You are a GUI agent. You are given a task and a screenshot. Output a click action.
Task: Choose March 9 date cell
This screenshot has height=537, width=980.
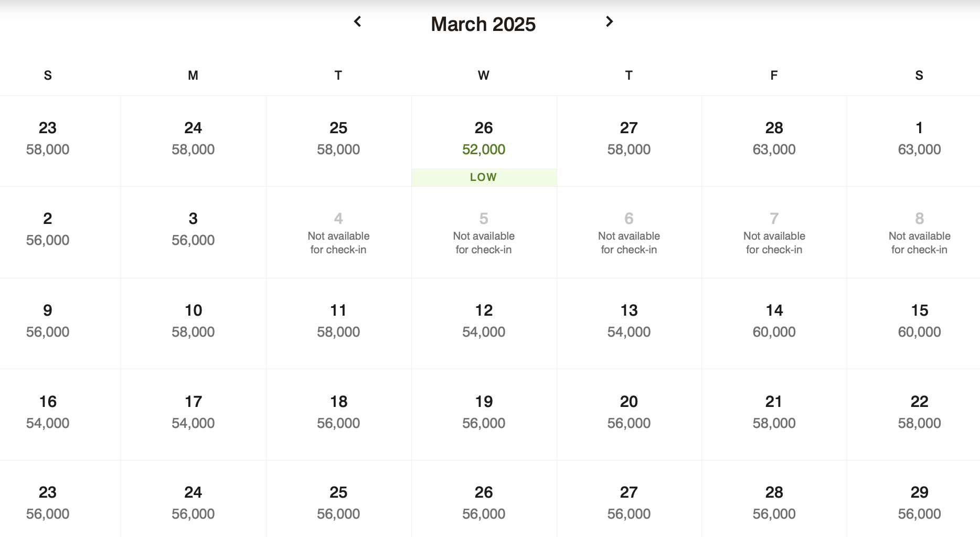tap(48, 321)
